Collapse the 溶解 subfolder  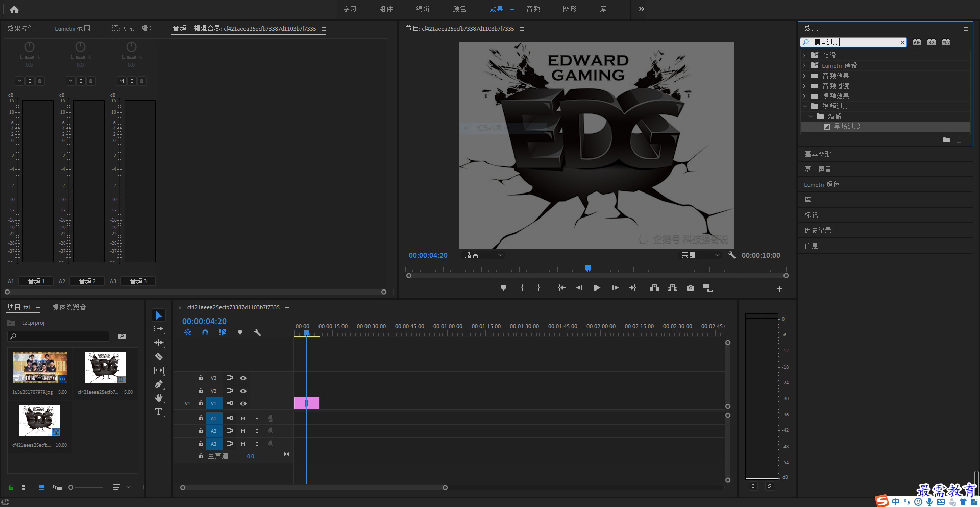click(811, 116)
